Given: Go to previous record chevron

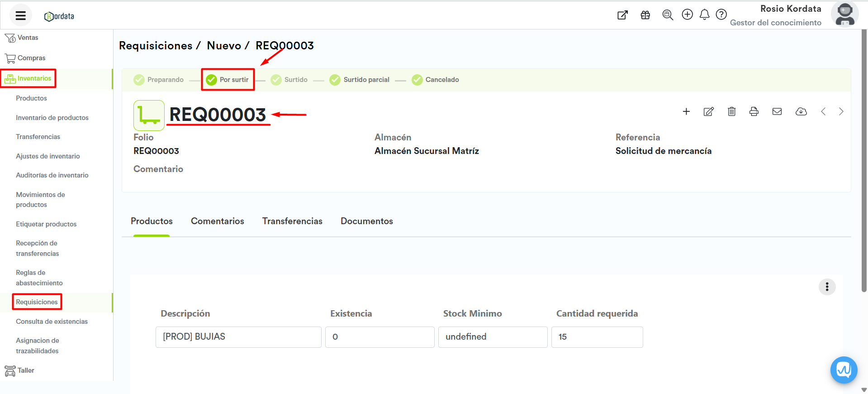Looking at the screenshot, I should [823, 112].
